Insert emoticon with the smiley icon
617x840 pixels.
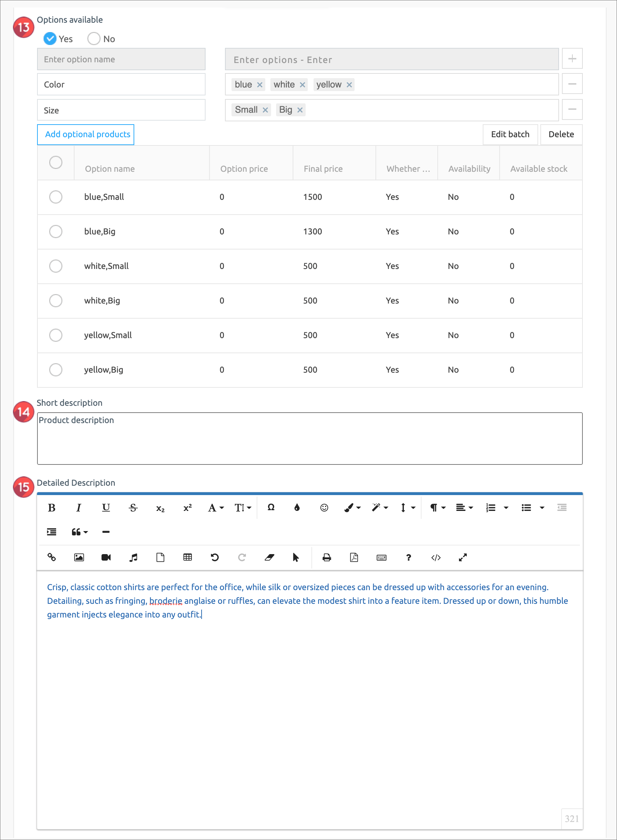coord(324,508)
